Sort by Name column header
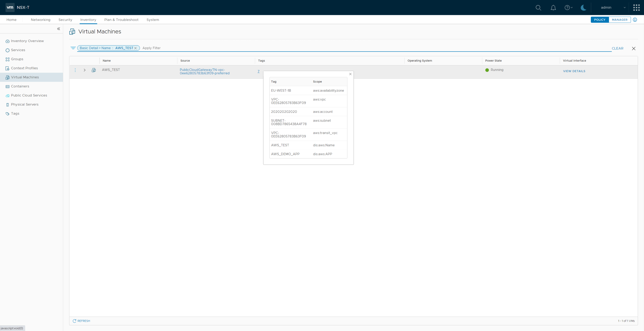This screenshot has height=331, width=644. point(107,61)
